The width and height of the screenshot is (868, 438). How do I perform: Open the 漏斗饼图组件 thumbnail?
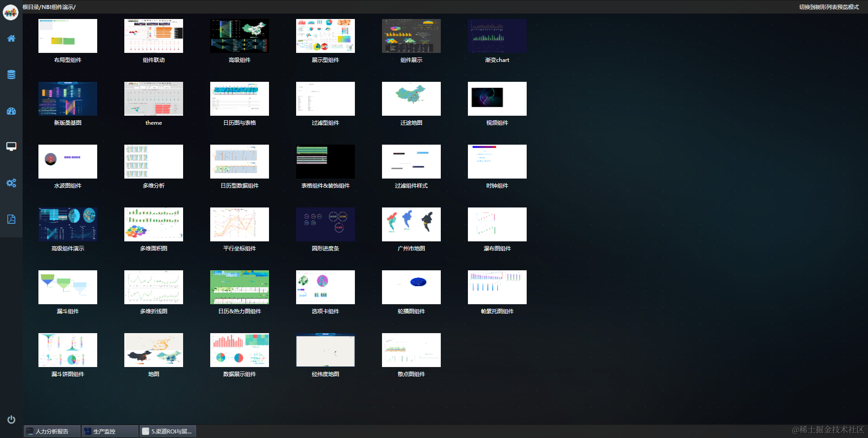68,350
